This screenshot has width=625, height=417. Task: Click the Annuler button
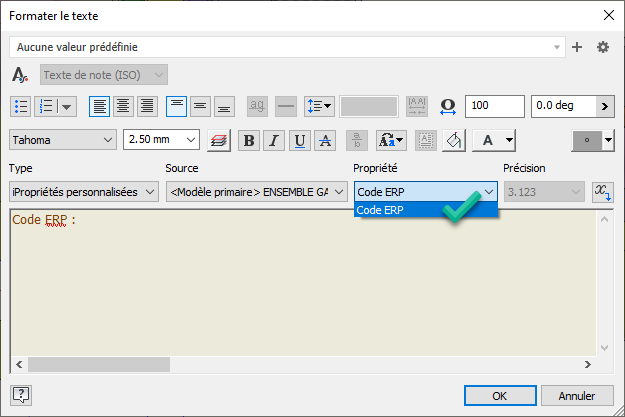click(x=577, y=395)
